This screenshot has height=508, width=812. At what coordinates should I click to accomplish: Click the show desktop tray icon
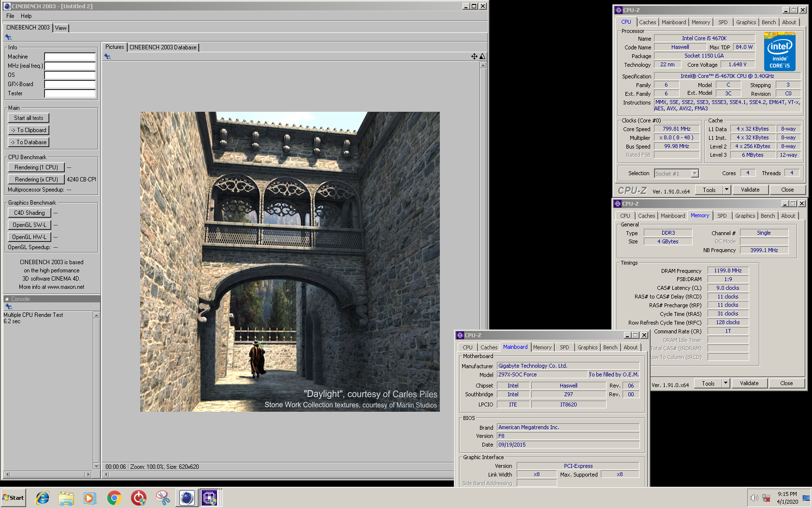coord(806,497)
